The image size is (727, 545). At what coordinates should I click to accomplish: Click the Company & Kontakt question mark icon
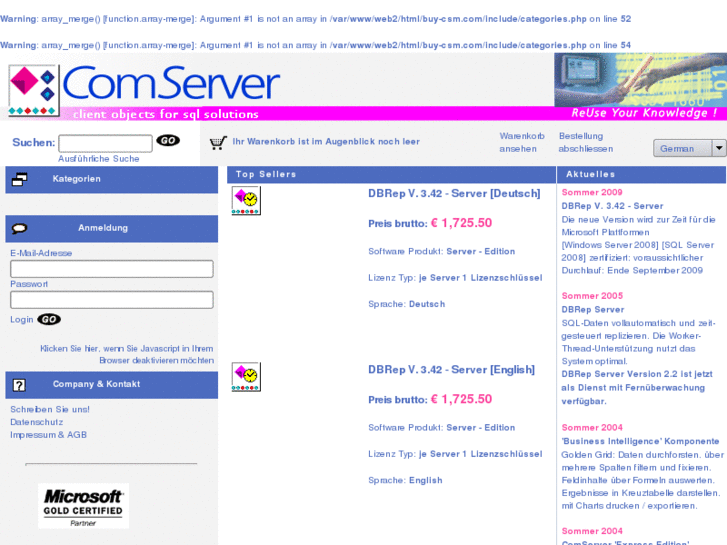(x=19, y=385)
